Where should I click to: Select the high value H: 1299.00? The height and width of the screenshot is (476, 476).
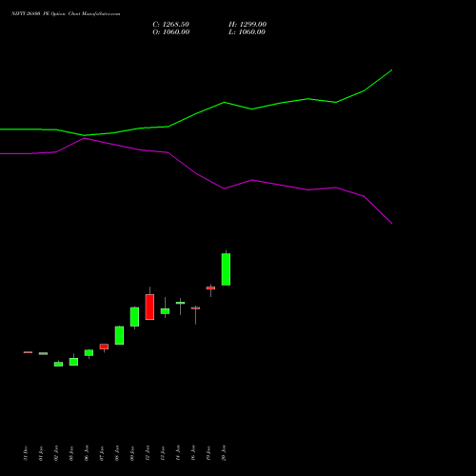point(248,25)
